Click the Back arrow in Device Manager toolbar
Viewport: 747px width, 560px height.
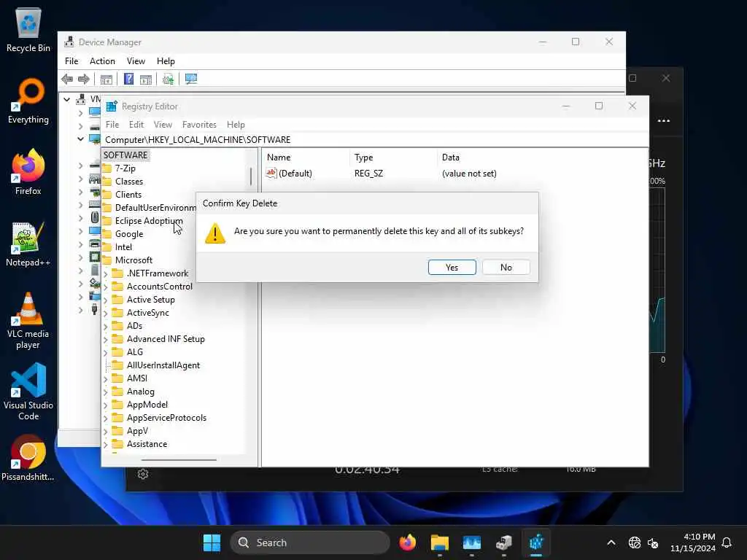[x=67, y=79]
